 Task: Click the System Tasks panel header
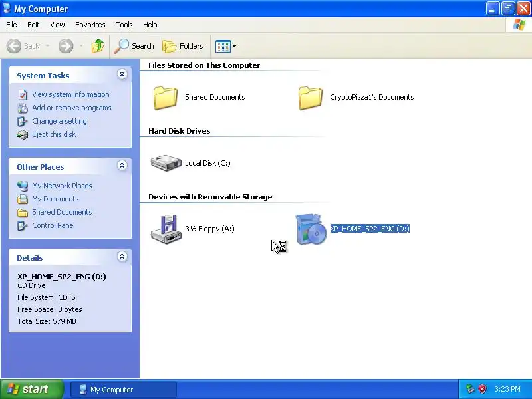click(70, 75)
